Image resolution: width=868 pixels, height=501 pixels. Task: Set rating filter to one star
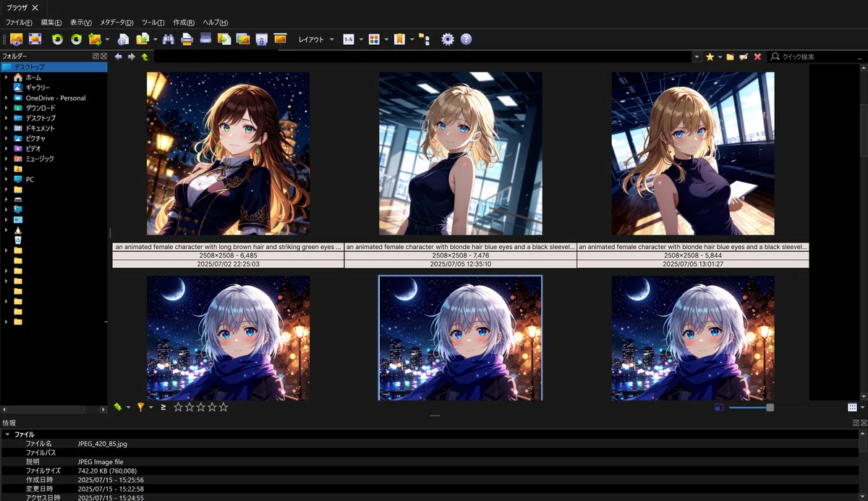pyautogui.click(x=178, y=407)
